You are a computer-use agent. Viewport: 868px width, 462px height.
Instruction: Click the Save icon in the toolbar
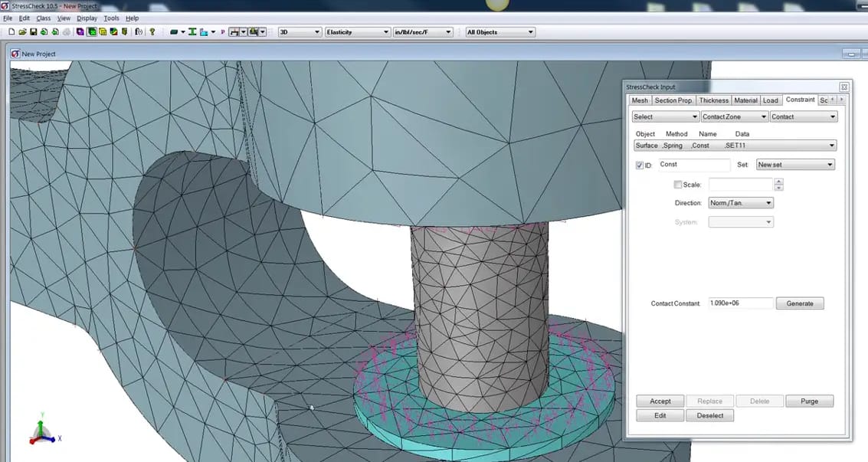pos(32,31)
